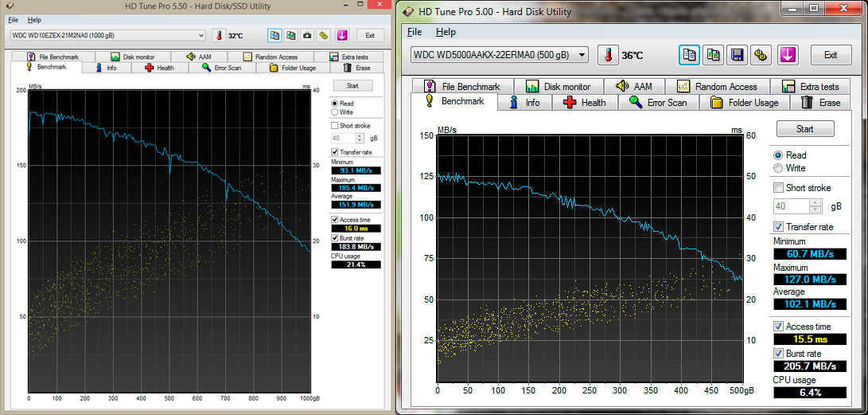Screen dimensions: 868x415
Task: Click the copy text icon in HD Tune Pro 5.00 toolbar
Action: [689, 55]
